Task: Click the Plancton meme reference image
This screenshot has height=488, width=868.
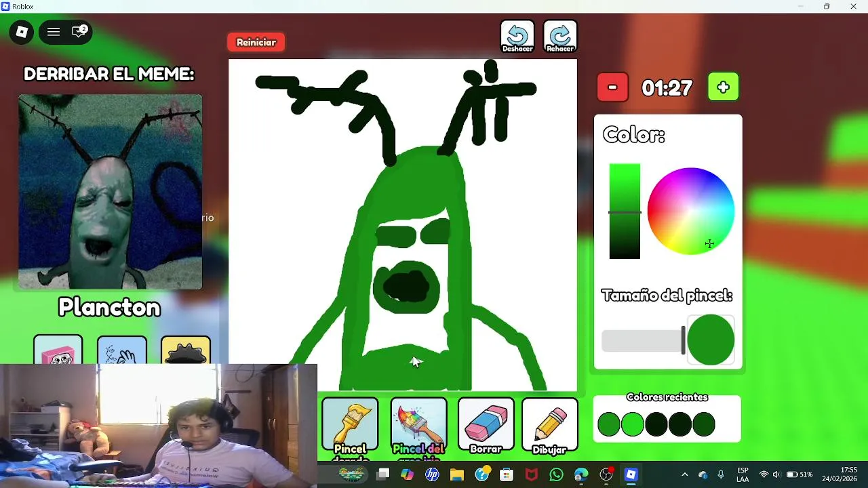Action: pos(110,192)
